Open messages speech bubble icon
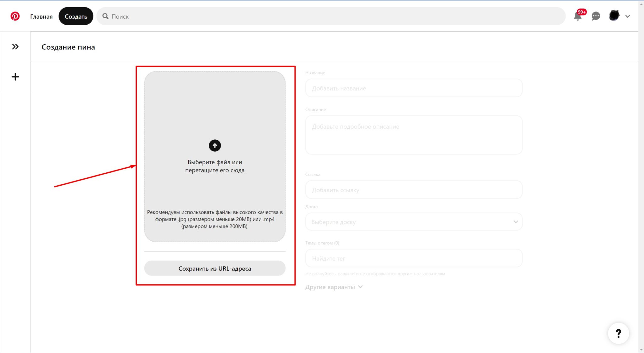Image resolution: width=644 pixels, height=353 pixels. [596, 16]
